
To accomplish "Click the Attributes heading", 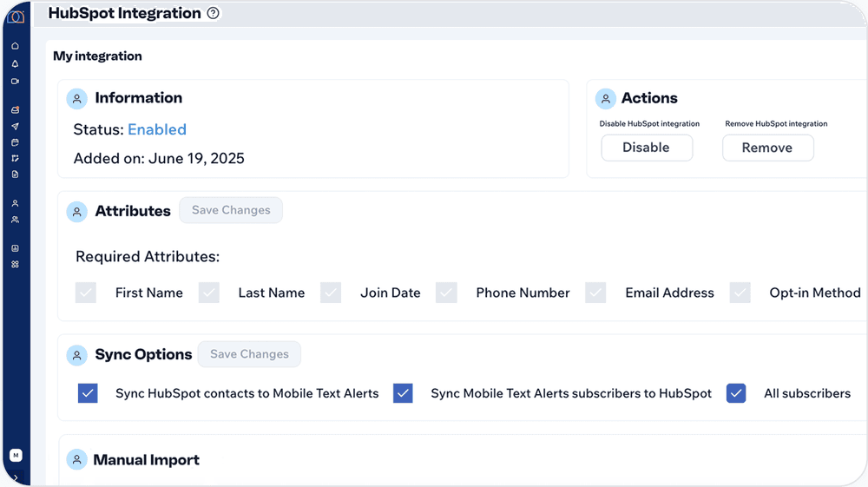I will (x=133, y=211).
